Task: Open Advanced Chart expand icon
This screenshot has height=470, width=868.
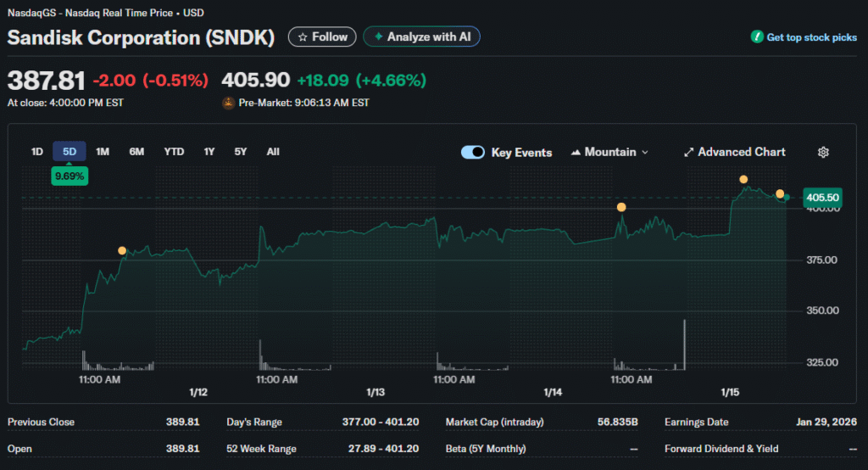Action: pos(689,153)
